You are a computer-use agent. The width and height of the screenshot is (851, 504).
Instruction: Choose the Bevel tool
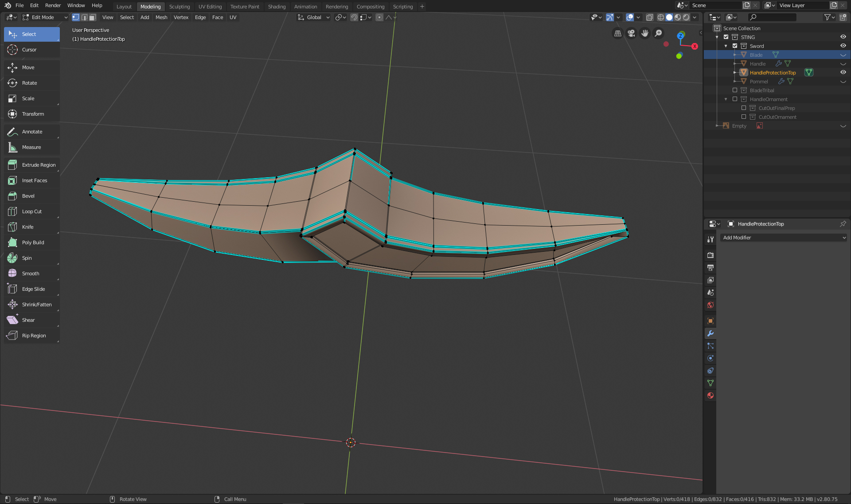[28, 196]
